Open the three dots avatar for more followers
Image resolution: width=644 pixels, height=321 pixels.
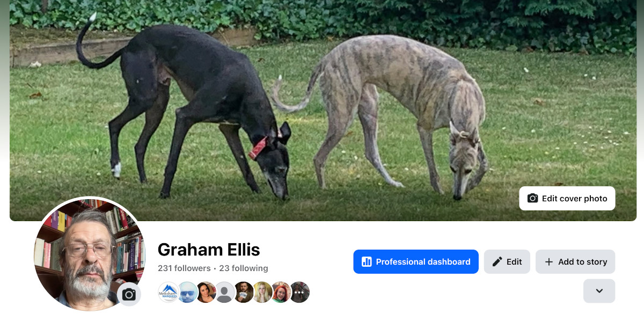click(x=300, y=293)
